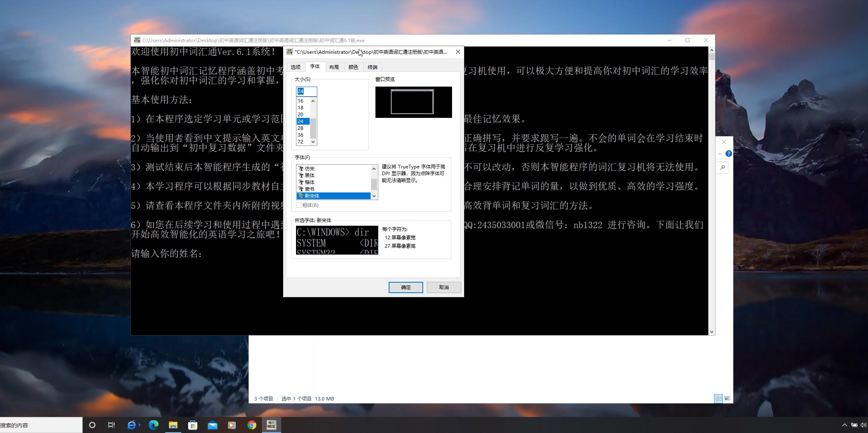The width and height of the screenshot is (868, 433).
Task: Choose font size 20
Action: pos(303,115)
